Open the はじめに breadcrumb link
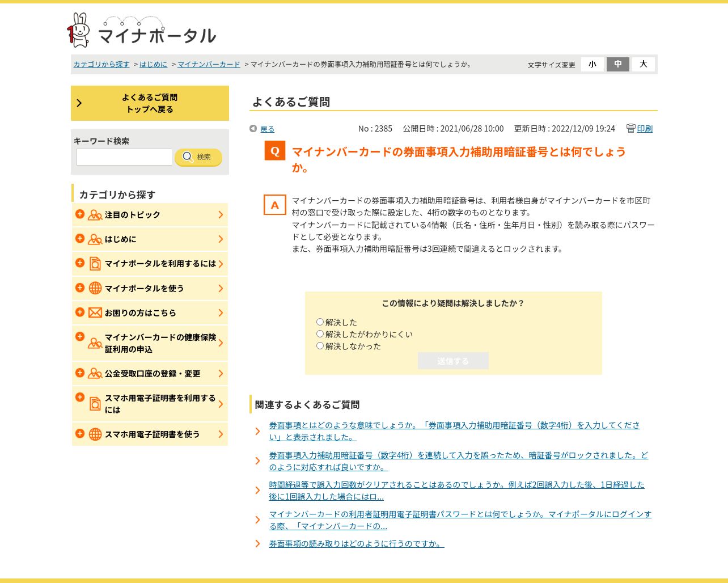 (153, 64)
